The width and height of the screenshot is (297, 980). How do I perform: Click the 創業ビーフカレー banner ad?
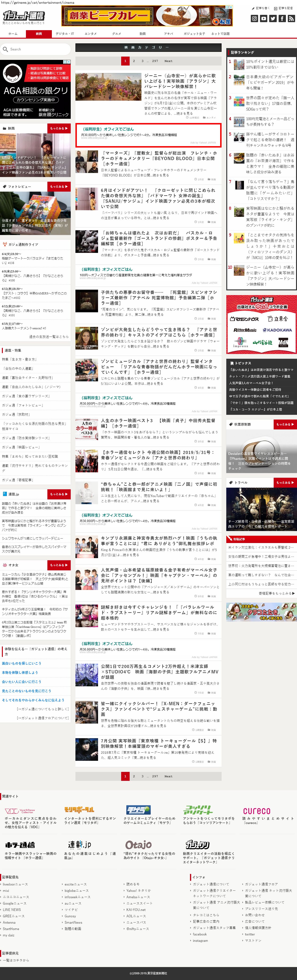coord(147,16)
